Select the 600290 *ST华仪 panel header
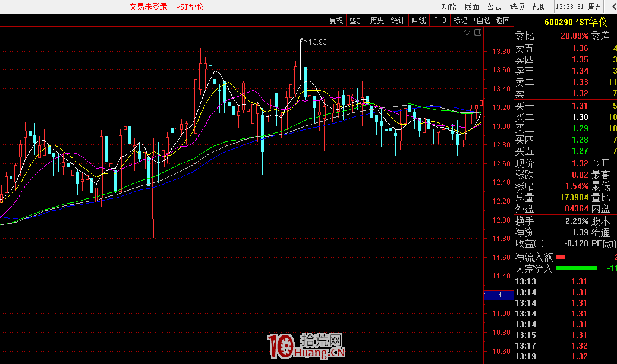 click(x=575, y=22)
